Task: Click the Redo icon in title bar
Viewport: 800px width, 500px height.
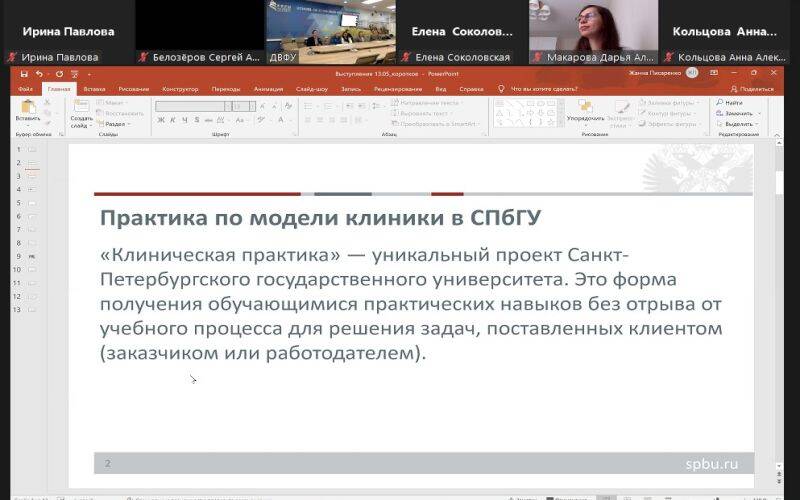Action: pyautogui.click(x=59, y=74)
